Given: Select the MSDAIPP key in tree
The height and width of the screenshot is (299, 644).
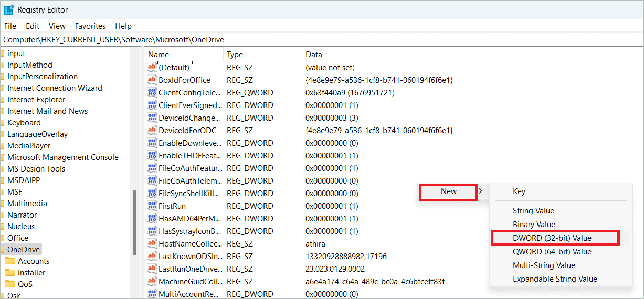Looking at the screenshot, I should [24, 180].
